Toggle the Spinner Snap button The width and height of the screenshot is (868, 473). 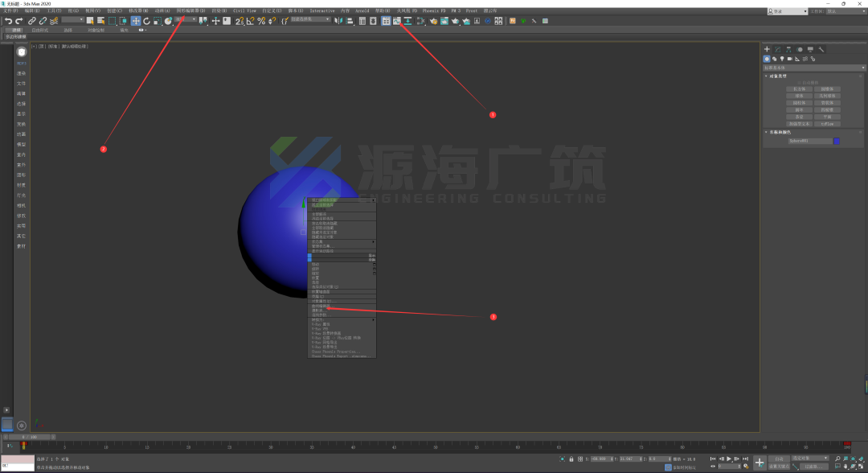(x=272, y=21)
